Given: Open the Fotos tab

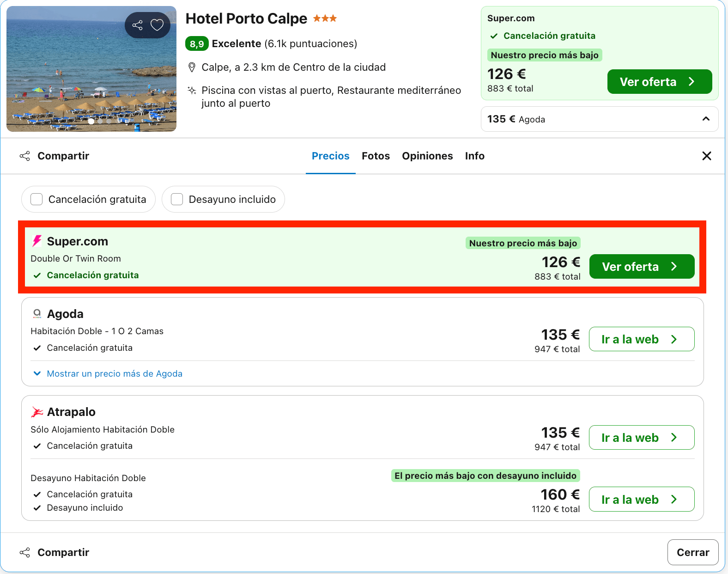Looking at the screenshot, I should (x=376, y=156).
